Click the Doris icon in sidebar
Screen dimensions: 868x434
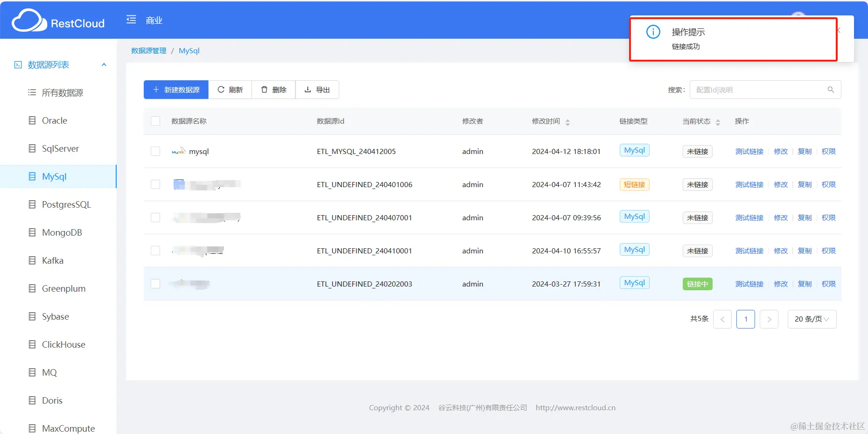[x=32, y=400]
